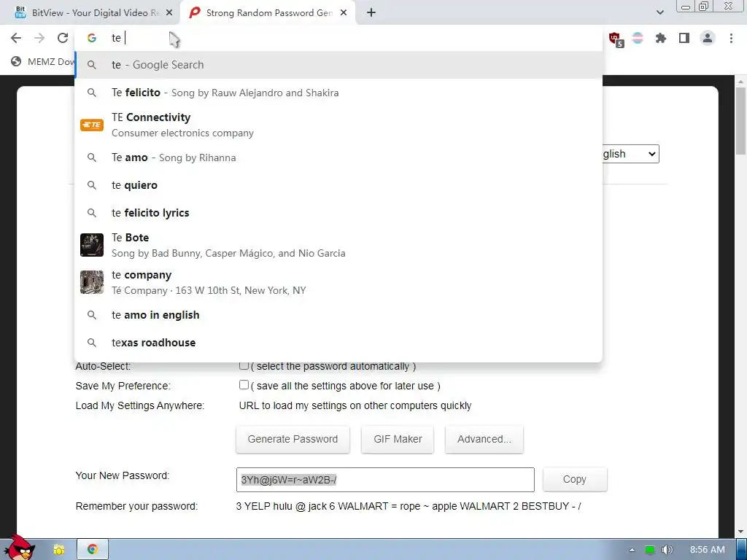Viewport: 747px width, 560px height.
Task: Click the te company photo thumbnail
Action: click(92, 282)
